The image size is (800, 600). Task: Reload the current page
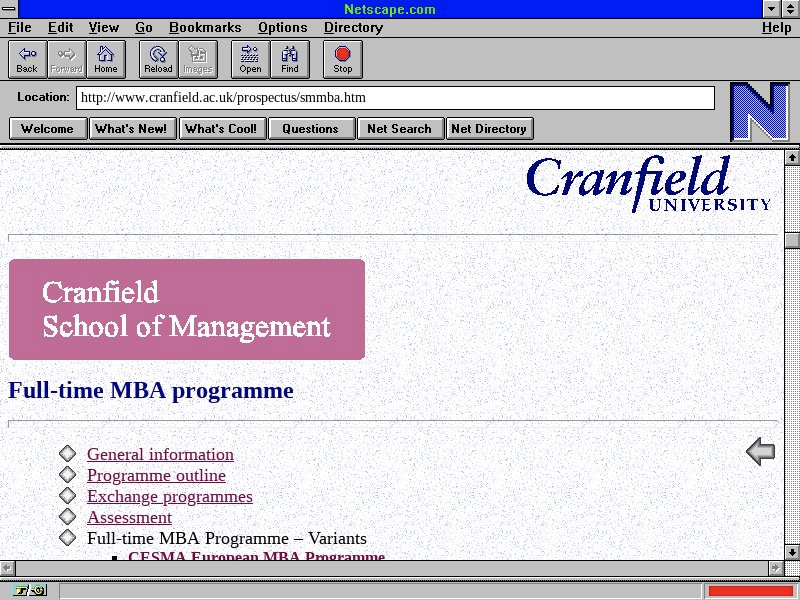[158, 60]
